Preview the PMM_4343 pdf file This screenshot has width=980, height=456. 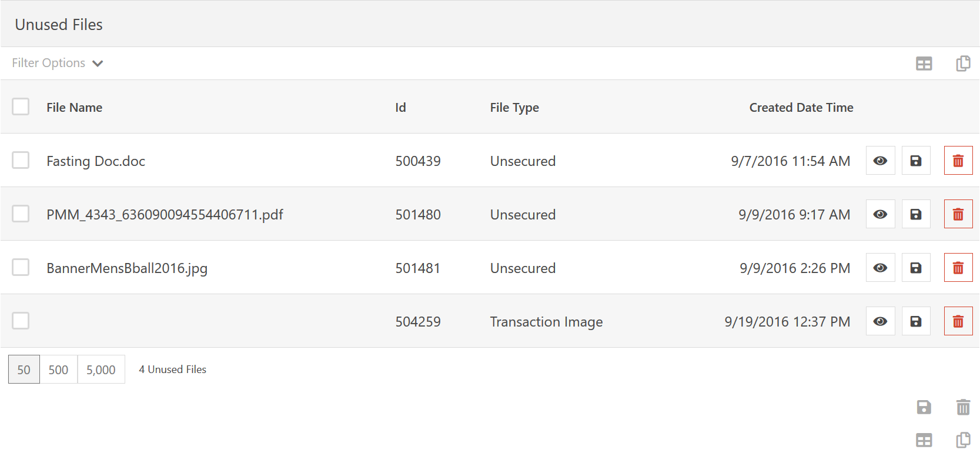point(880,214)
